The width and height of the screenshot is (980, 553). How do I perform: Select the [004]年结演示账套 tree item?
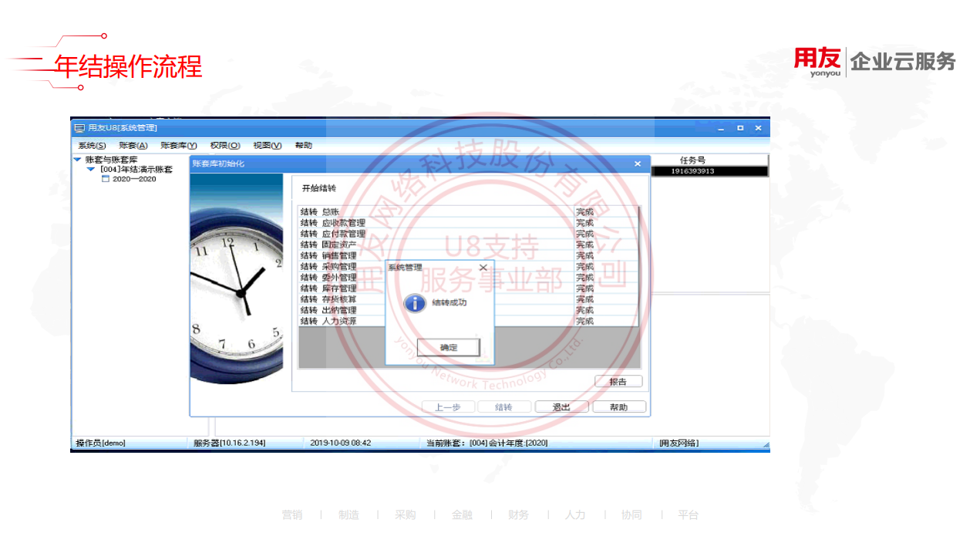(x=136, y=169)
